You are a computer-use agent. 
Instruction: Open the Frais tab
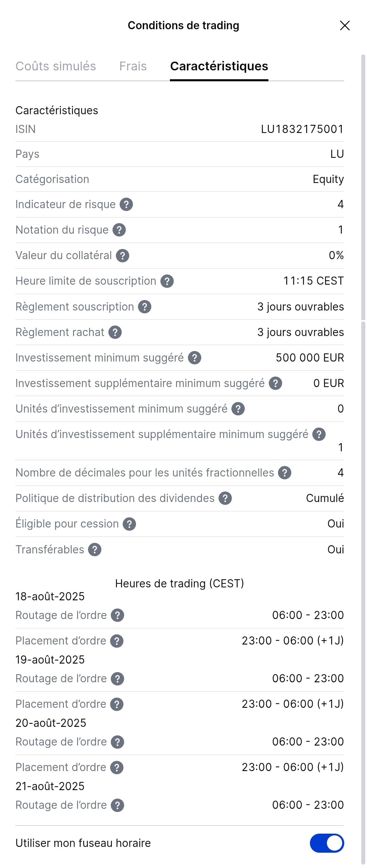(133, 66)
